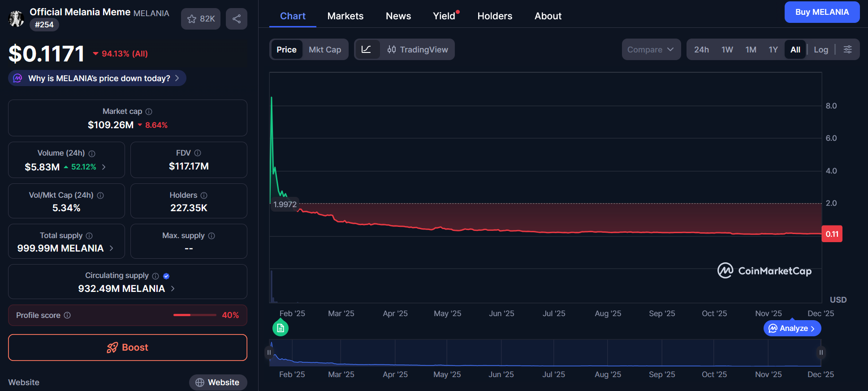Click the right range slider handle
This screenshot has height=391, width=868.
pyautogui.click(x=821, y=352)
